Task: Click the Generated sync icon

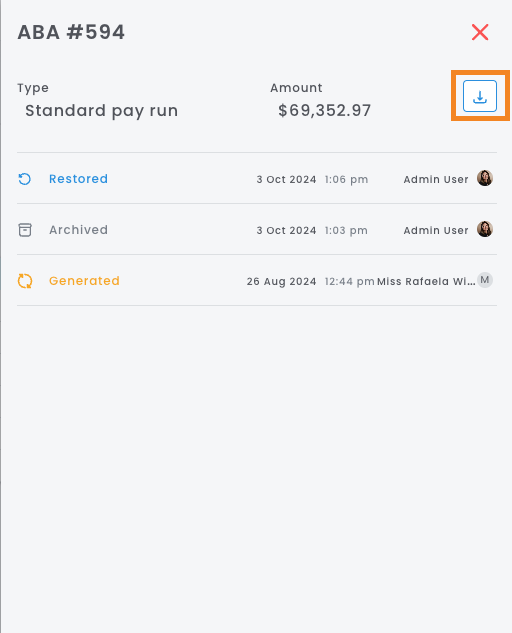Action: (x=25, y=281)
